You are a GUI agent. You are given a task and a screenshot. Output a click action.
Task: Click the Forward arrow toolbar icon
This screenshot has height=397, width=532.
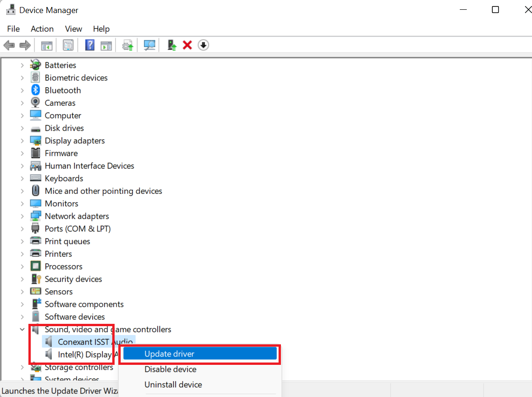[x=25, y=45]
